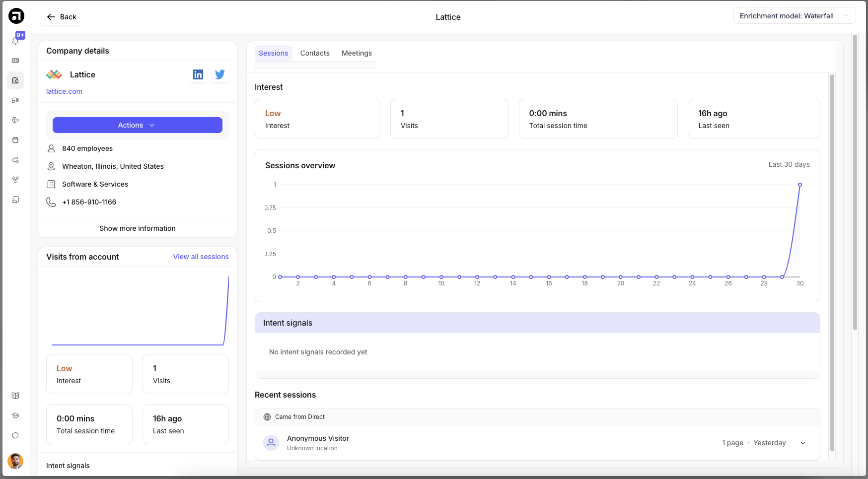
Task: Click the globe icon beside Came from Direct
Action: tap(267, 417)
